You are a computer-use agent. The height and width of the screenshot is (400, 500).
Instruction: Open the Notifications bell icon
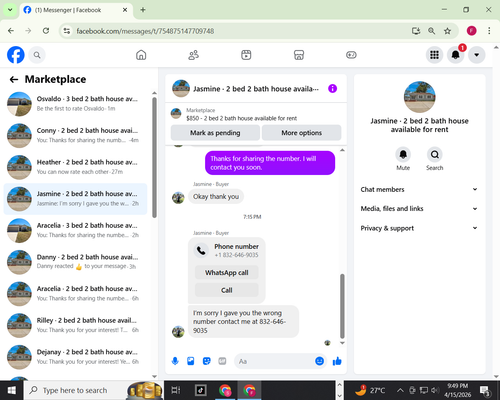click(456, 55)
